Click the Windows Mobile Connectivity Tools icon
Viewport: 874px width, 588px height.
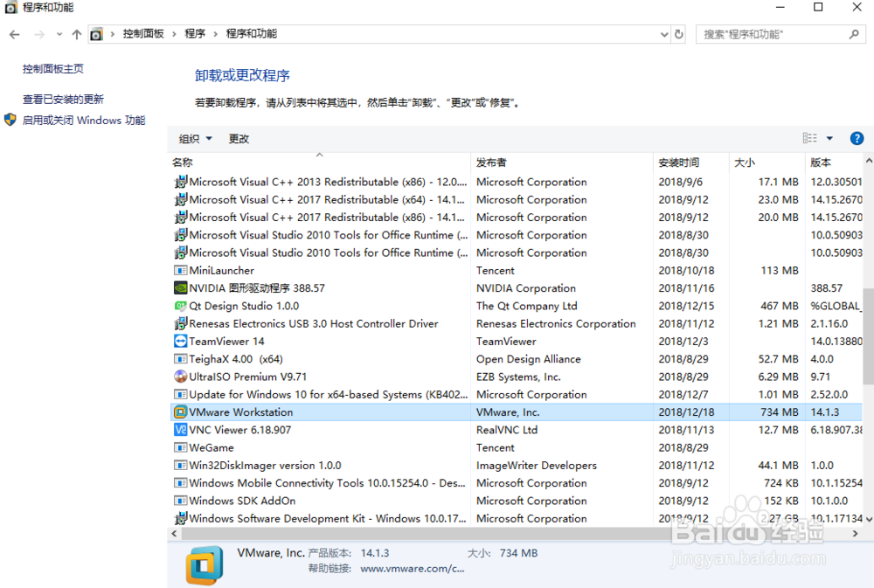click(x=180, y=483)
